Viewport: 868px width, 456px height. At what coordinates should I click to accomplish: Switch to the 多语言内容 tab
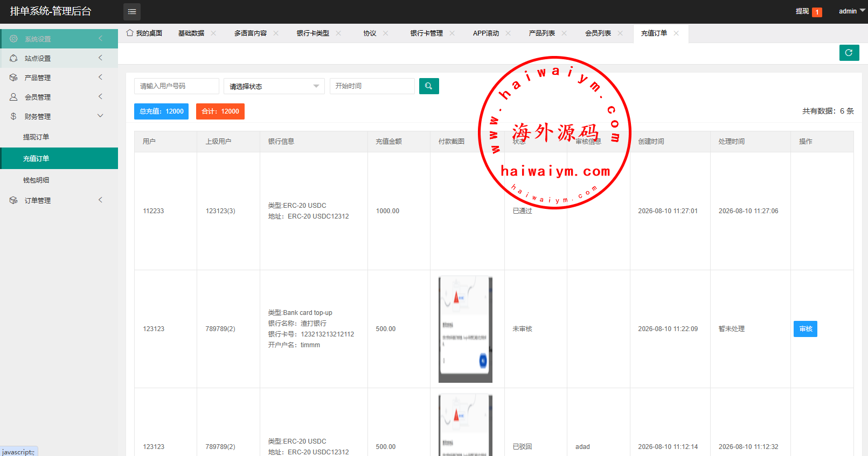click(251, 33)
